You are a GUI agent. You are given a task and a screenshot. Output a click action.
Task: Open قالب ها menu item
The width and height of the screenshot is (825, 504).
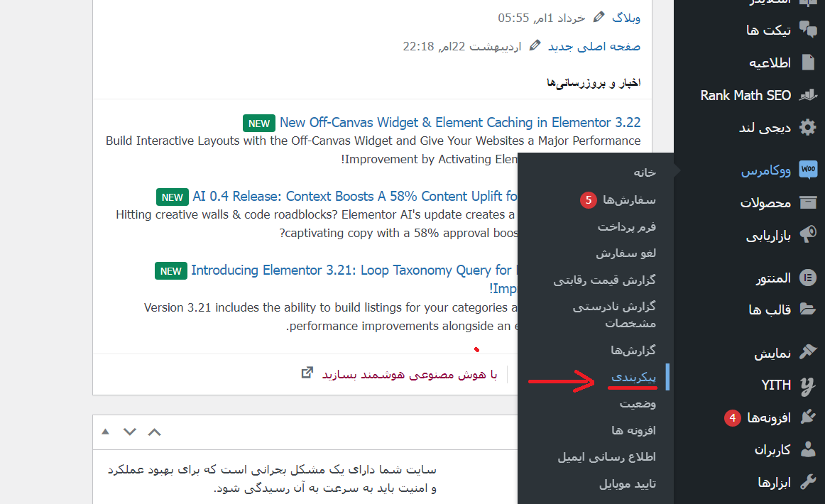[x=769, y=310]
